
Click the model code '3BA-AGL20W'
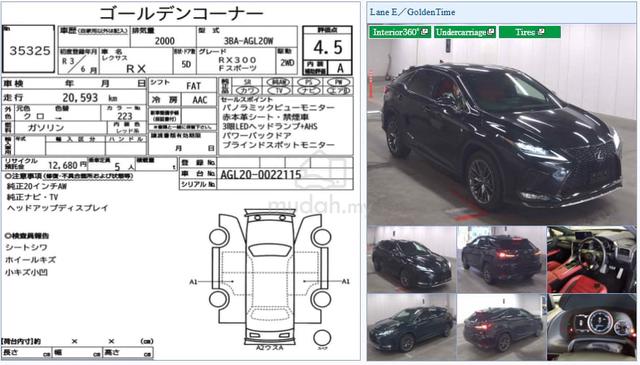click(x=248, y=41)
